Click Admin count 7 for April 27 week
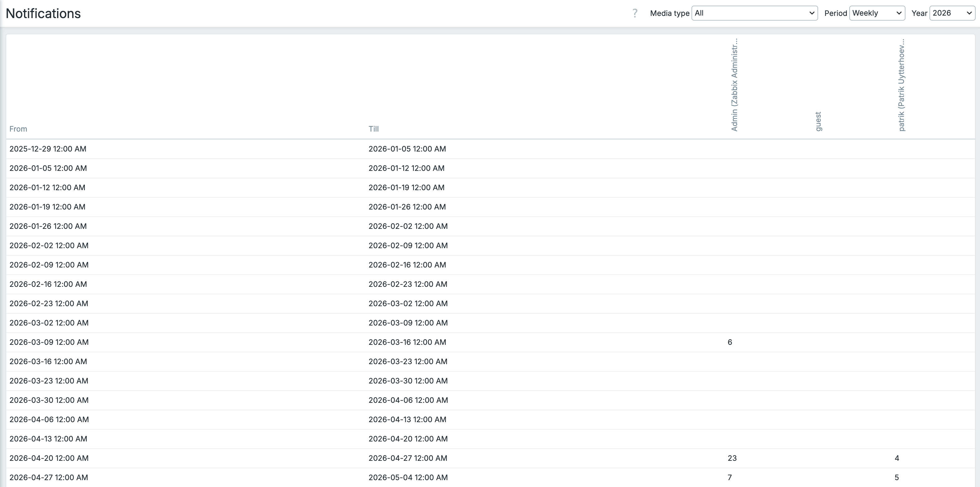 (x=729, y=478)
